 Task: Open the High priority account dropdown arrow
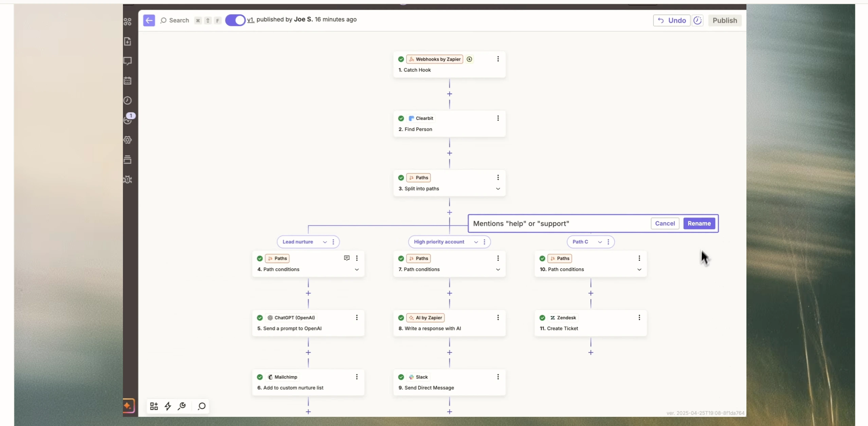(476, 242)
